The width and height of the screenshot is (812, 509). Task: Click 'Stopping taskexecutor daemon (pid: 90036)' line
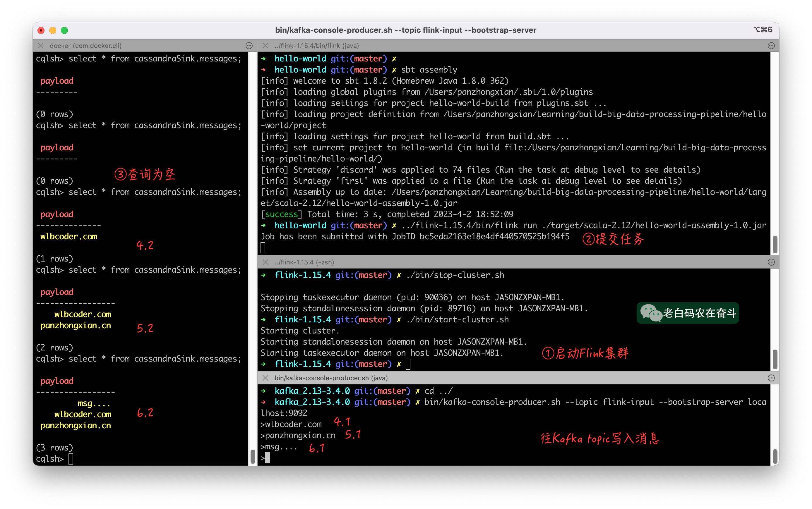412,297
